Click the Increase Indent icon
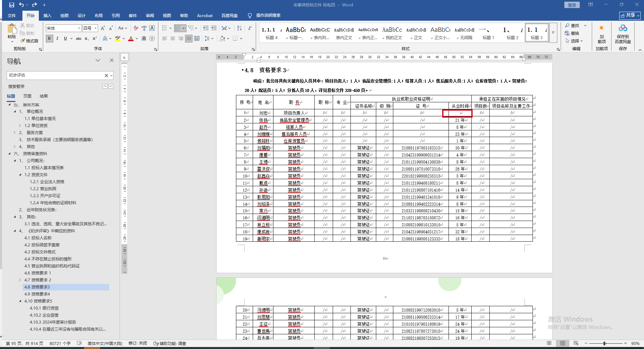644x349 pixels. pos(214,28)
